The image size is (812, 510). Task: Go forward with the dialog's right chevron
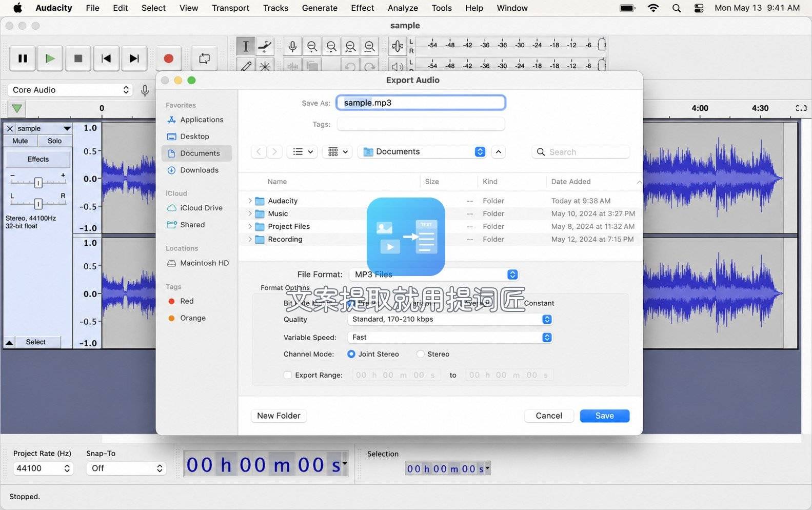(x=274, y=151)
